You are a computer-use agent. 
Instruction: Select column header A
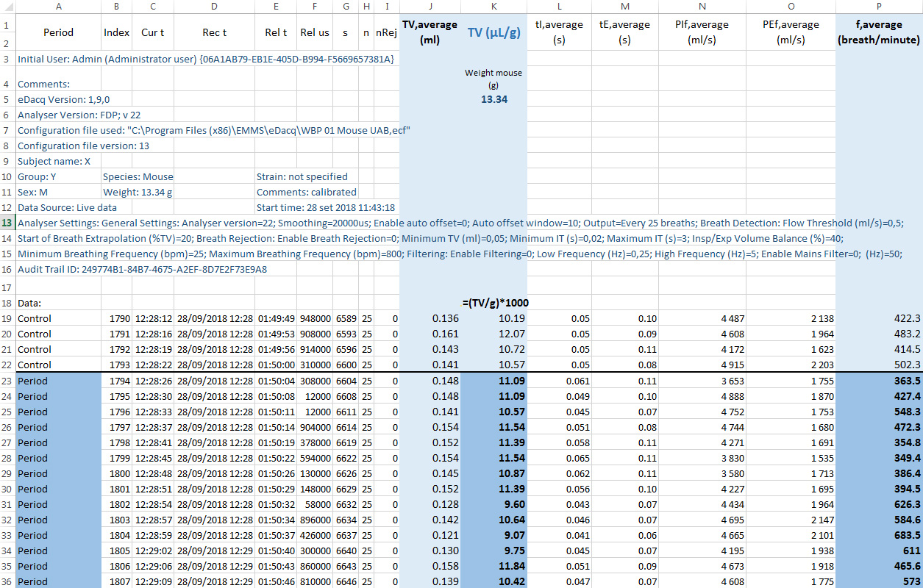[58, 6]
